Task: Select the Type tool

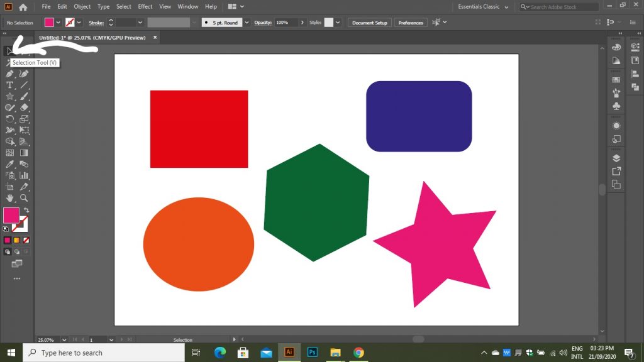Action: (10, 85)
